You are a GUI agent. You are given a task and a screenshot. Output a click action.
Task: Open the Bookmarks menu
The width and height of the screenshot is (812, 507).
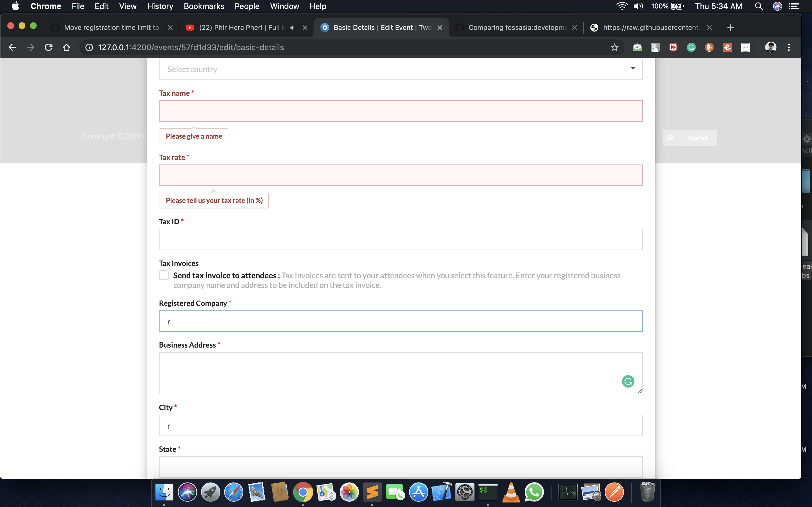coord(204,6)
